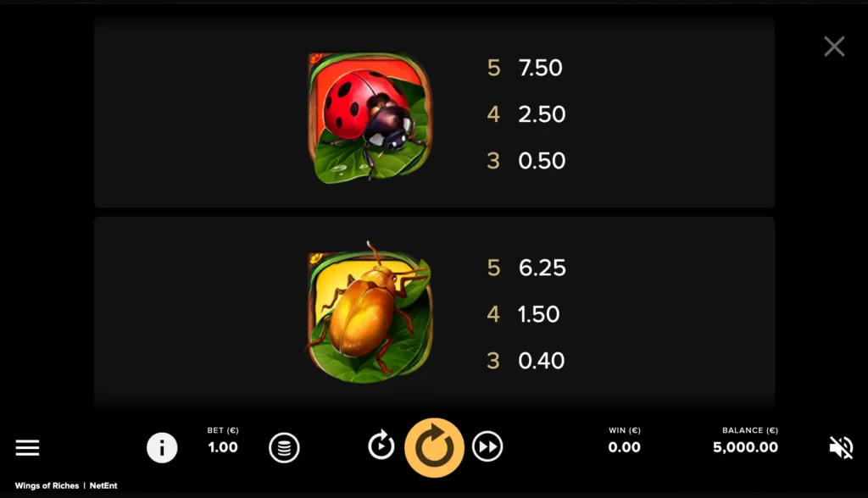Click the bet amount 1.00
The width and height of the screenshot is (868, 498).
tap(223, 447)
